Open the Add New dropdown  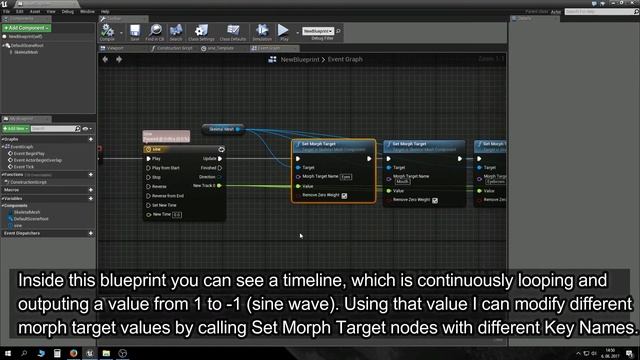(16, 129)
